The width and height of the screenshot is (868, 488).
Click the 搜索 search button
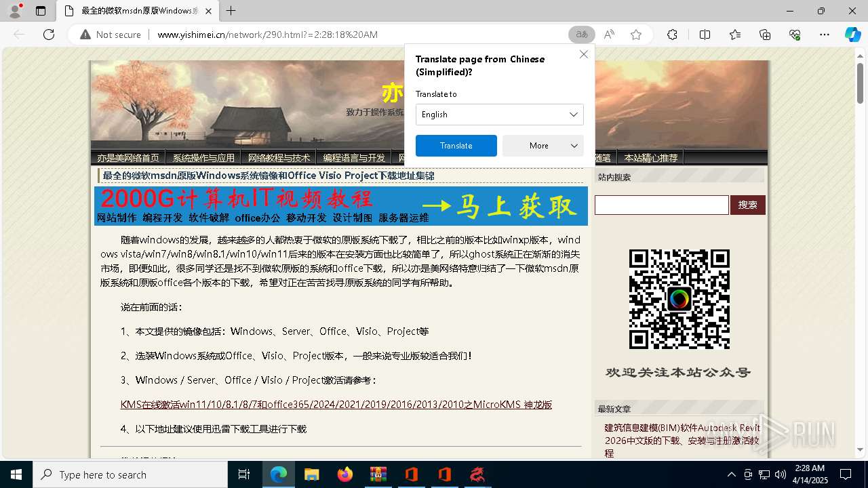coord(748,205)
